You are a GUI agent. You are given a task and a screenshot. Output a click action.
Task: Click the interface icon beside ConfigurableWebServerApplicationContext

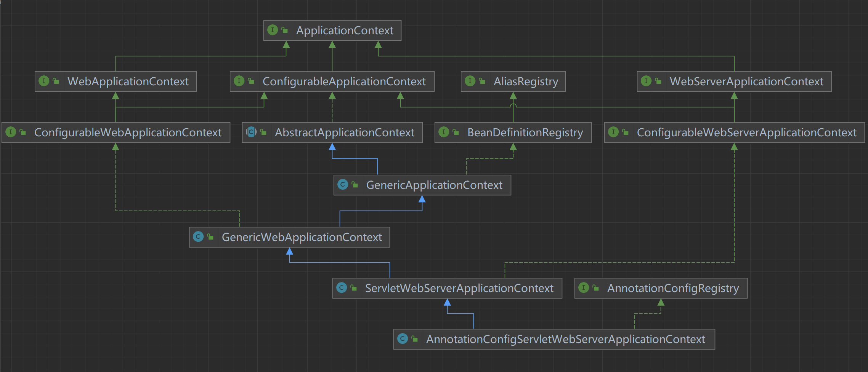pyautogui.click(x=613, y=132)
